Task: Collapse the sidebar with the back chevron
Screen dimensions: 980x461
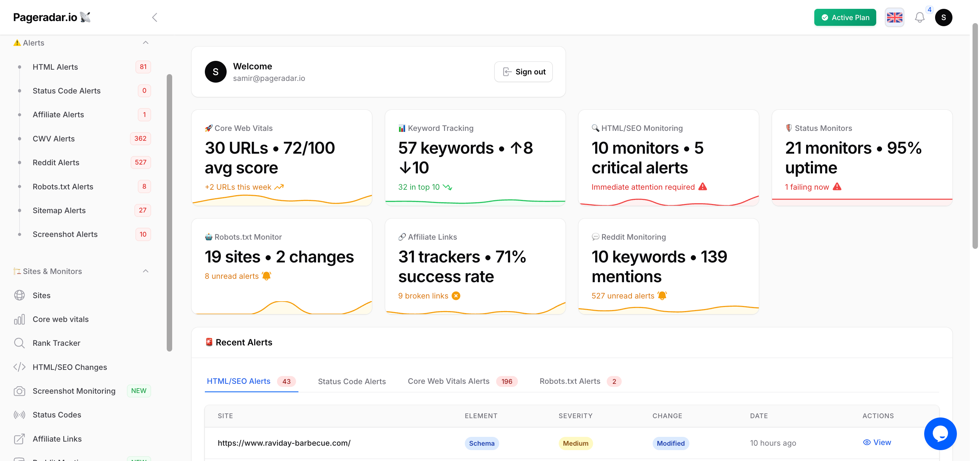Action: click(154, 17)
